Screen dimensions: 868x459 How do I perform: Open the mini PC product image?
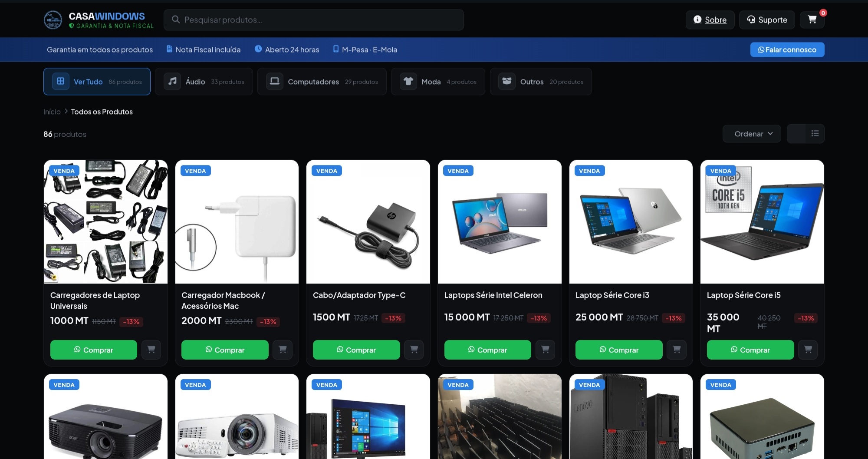[762, 416]
